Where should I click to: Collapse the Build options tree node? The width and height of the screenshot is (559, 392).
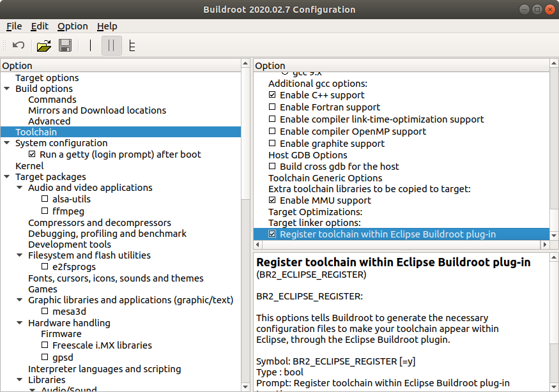[7, 88]
